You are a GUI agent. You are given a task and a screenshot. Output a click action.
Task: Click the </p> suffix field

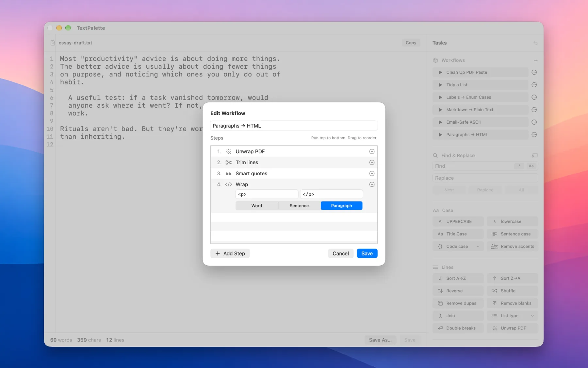coord(332,194)
